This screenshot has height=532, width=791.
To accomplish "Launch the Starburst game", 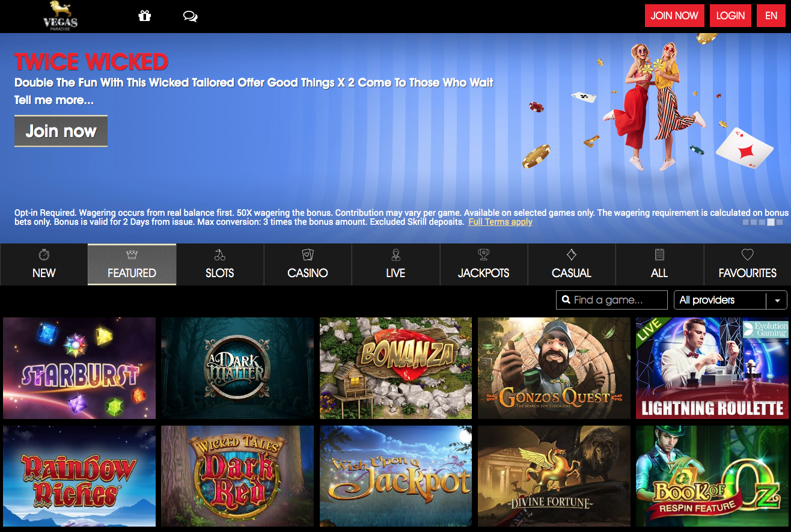I will tap(79, 368).
